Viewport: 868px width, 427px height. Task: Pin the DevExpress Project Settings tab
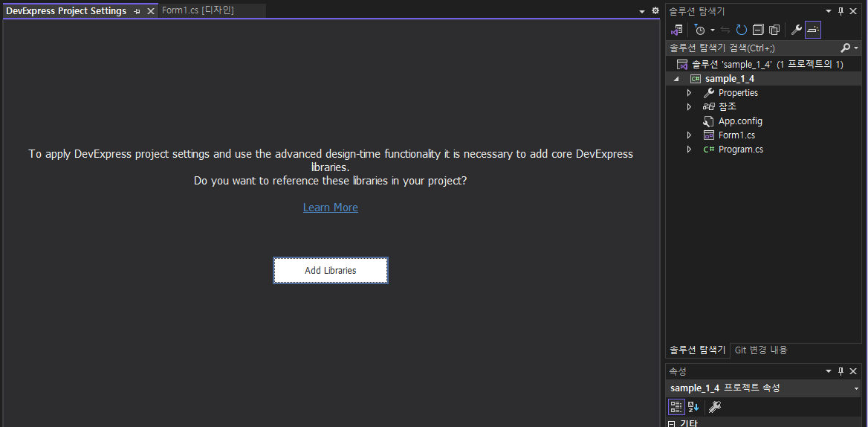(x=137, y=11)
